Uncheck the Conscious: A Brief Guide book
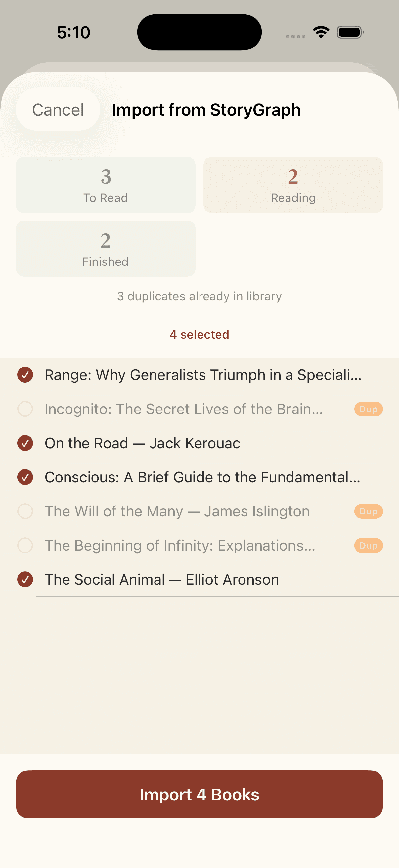399x868 pixels. (x=25, y=477)
